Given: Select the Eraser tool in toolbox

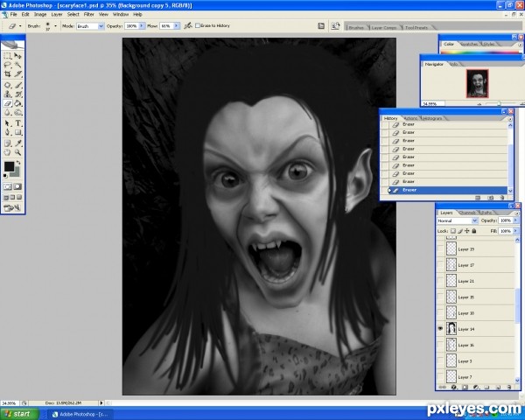Looking at the screenshot, I should tap(7, 103).
